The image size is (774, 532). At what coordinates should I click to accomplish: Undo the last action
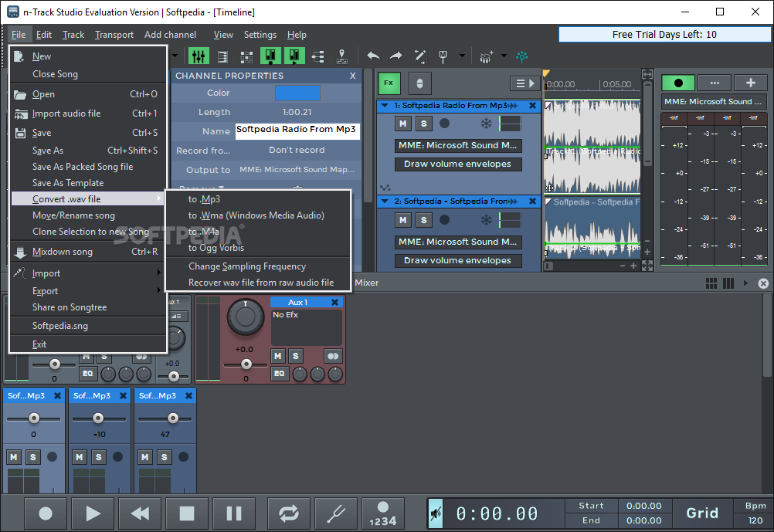pyautogui.click(x=373, y=56)
